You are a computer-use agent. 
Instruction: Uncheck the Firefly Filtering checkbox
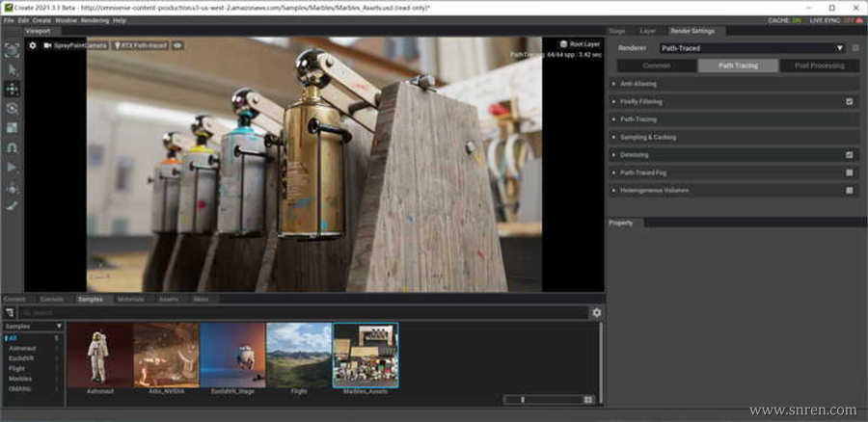pos(849,101)
